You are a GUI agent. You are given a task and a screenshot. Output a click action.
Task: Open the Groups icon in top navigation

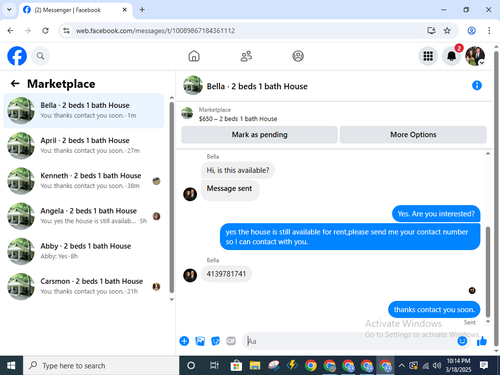click(x=298, y=56)
